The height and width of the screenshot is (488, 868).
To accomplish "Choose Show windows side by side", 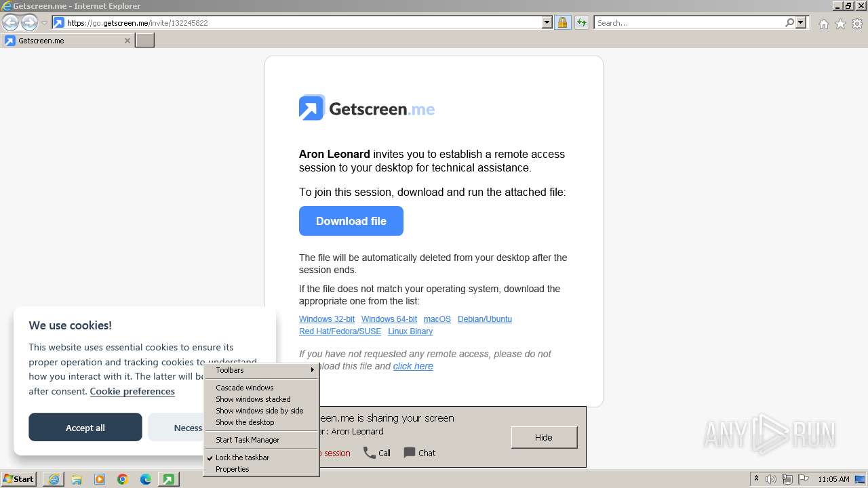I will point(261,411).
